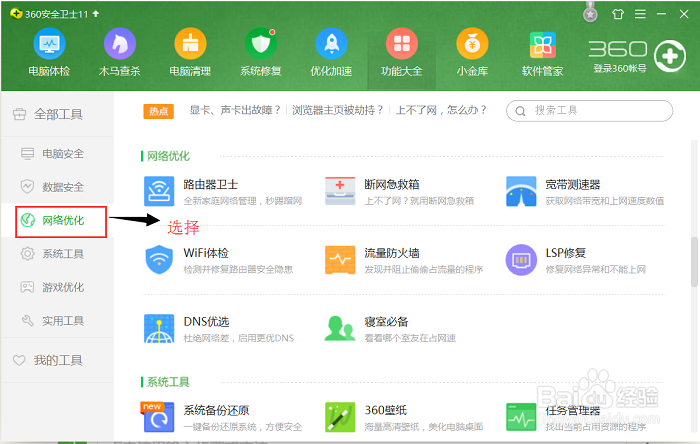Click the 热点 orange tag
The image size is (700, 444).
click(158, 111)
